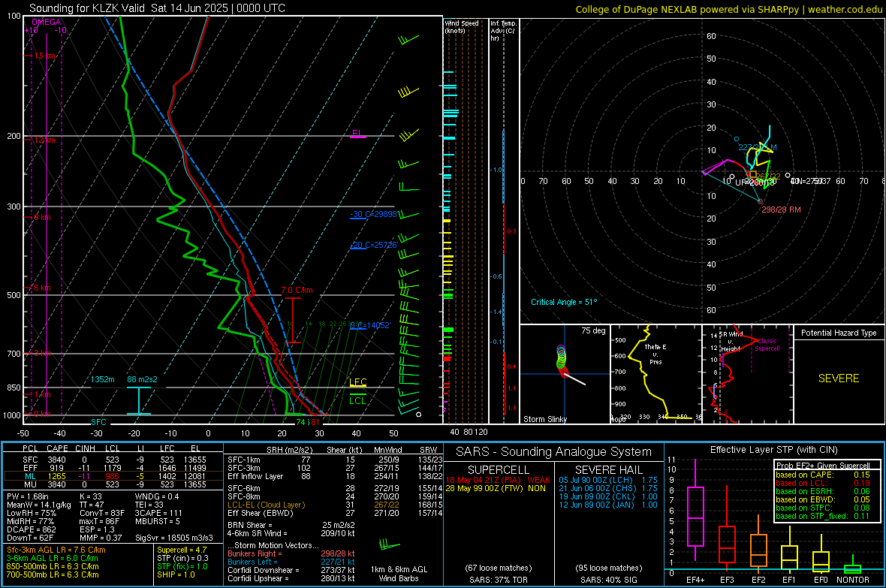Screen dimensions: 886x588
Task: Click the sounding title 'Sounding for KLZK Valid'
Action: [87, 8]
